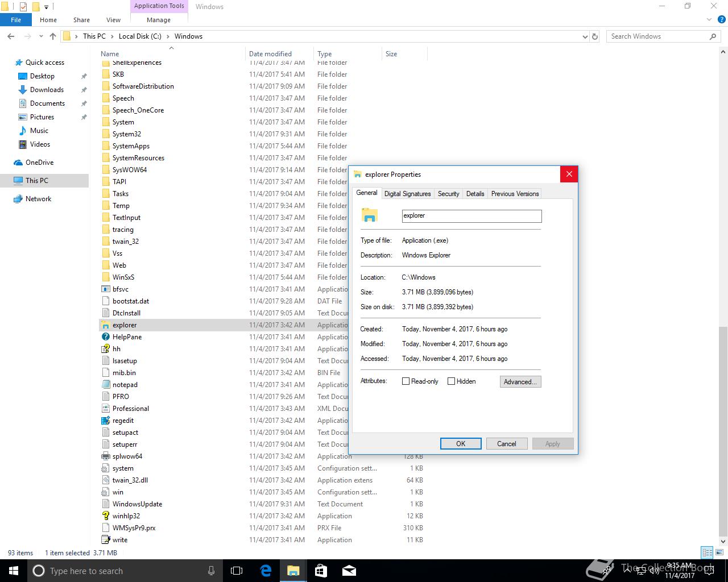This screenshot has width=728, height=582.
Task: Click the winhlp32 help icon
Action: (105, 516)
